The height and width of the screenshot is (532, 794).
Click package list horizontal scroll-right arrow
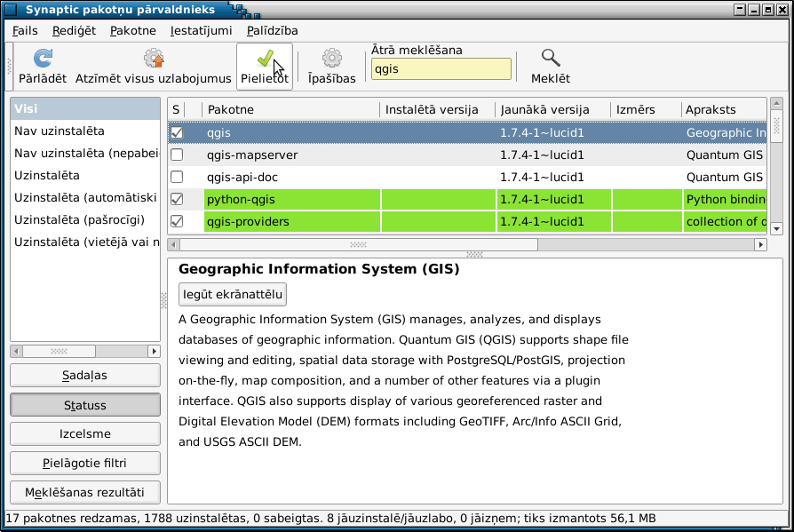click(x=760, y=245)
